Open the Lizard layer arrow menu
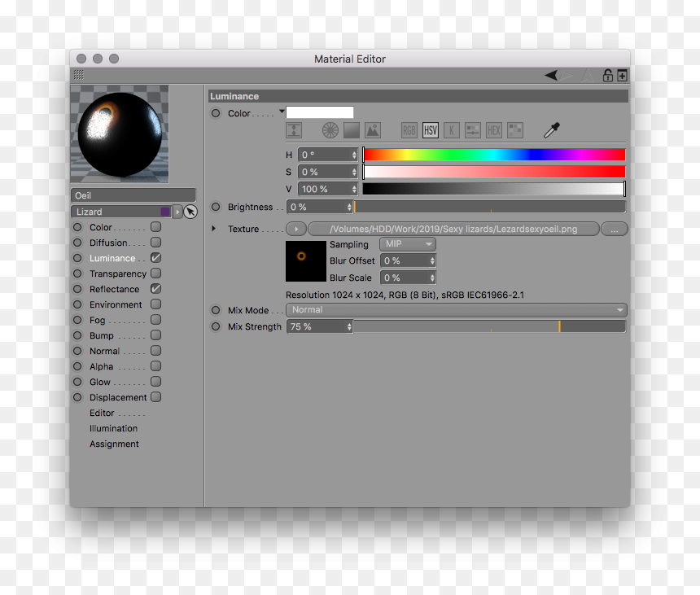 click(x=177, y=212)
